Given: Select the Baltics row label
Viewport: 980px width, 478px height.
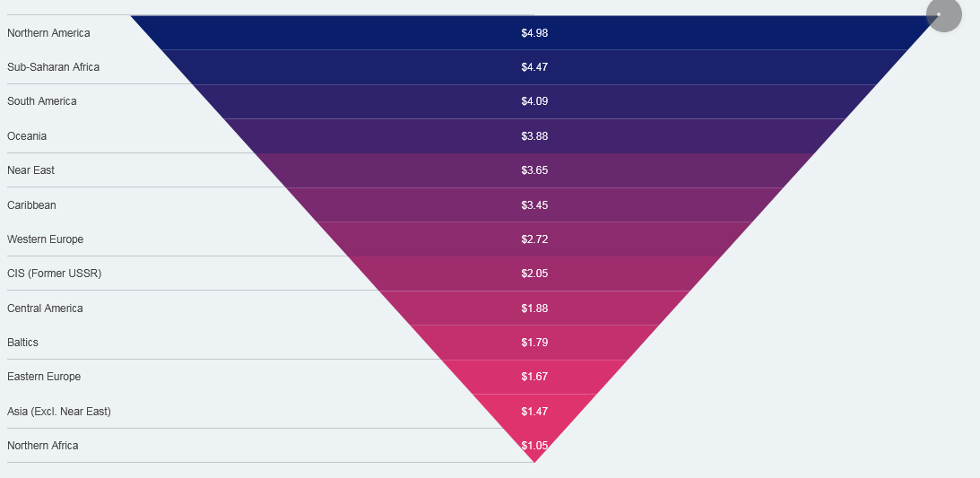Looking at the screenshot, I should 22,343.
